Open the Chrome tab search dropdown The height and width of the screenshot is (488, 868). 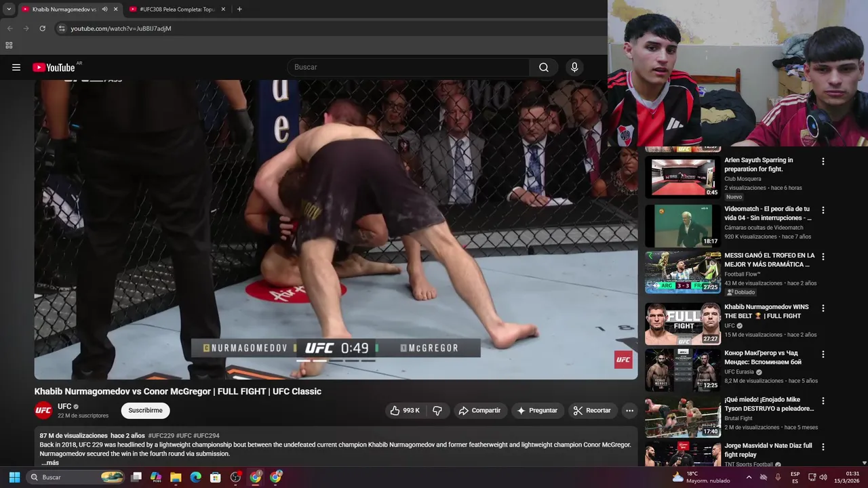pos(9,9)
